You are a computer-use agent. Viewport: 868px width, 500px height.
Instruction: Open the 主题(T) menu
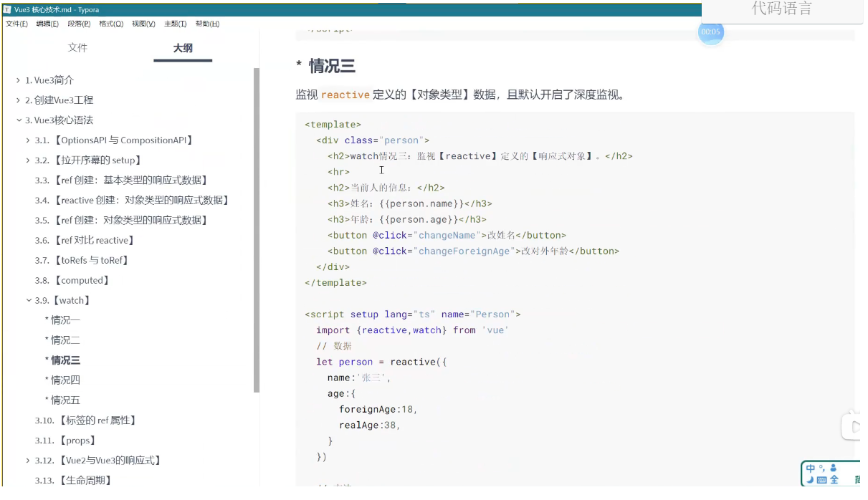click(x=176, y=24)
